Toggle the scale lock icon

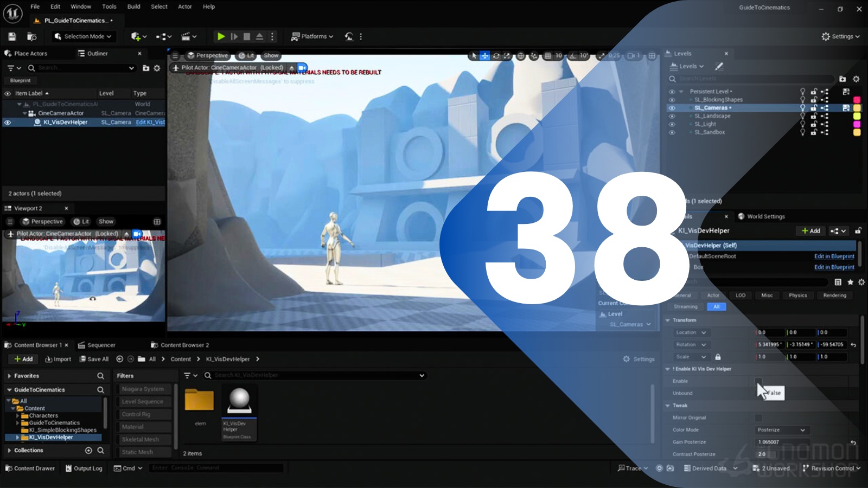(718, 357)
